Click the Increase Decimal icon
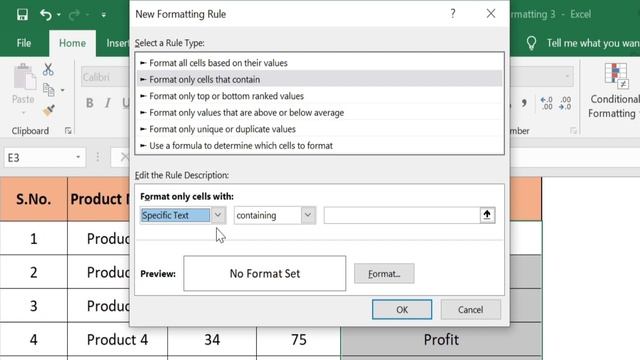Viewport: 640px width, 360px height. pyautogui.click(x=547, y=103)
